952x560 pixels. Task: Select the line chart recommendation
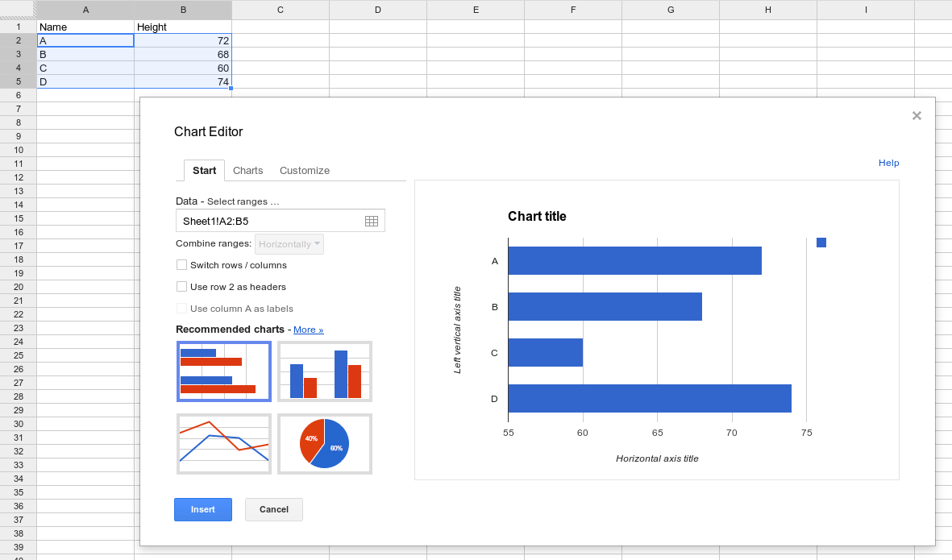pos(223,443)
